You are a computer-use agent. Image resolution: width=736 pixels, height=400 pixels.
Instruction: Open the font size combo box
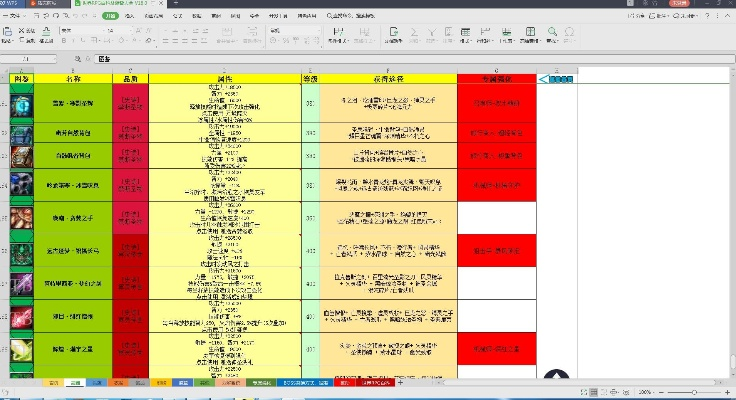point(118,30)
